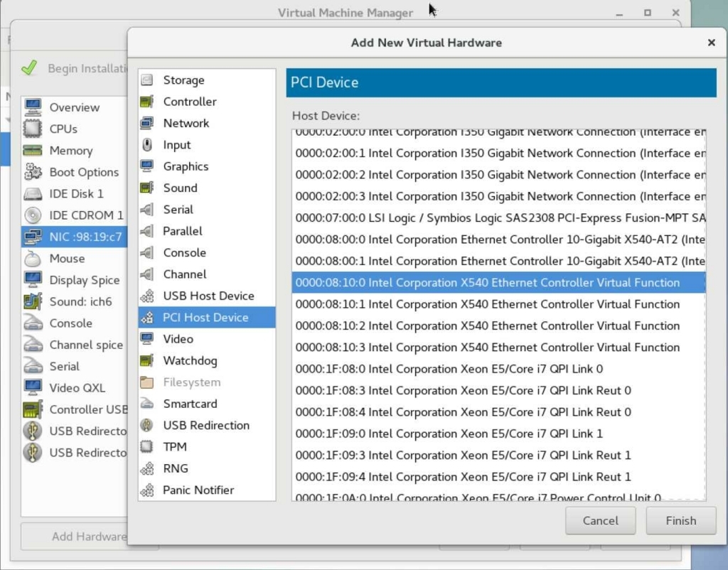The height and width of the screenshot is (570, 728).
Task: Select Storage in the hardware type list
Action: [x=207, y=80]
